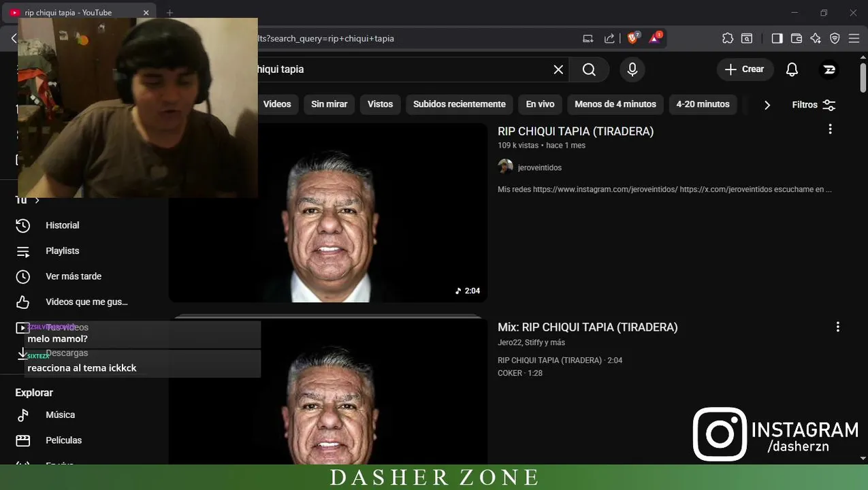The height and width of the screenshot is (490, 868).
Task: Click the window-with-magnifier toolbar icon
Action: 747,39
